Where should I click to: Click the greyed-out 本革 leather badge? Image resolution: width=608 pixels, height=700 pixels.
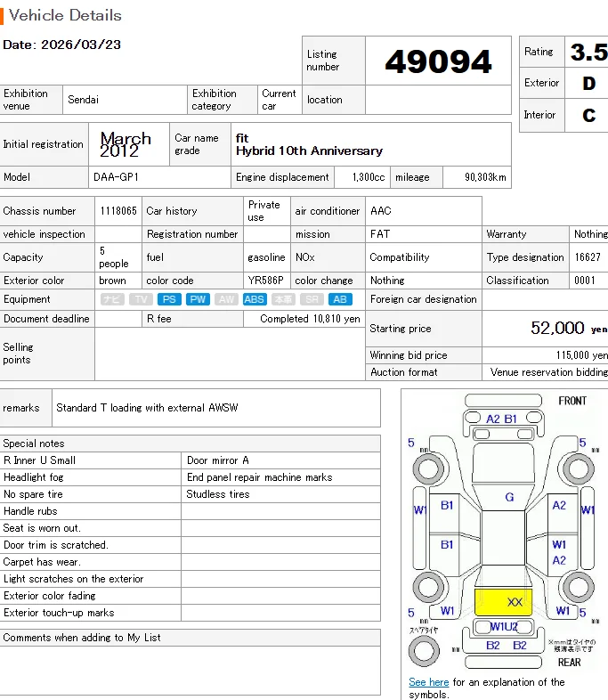tap(283, 299)
